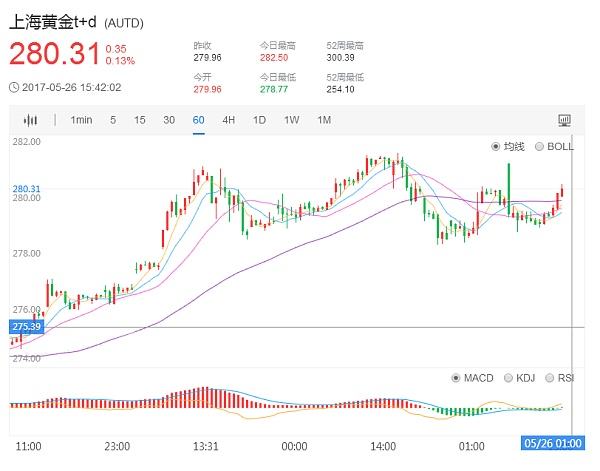Viewport: 600px width, 471px height.
Task: Click the 上海黄金t+d title
Action: point(52,22)
